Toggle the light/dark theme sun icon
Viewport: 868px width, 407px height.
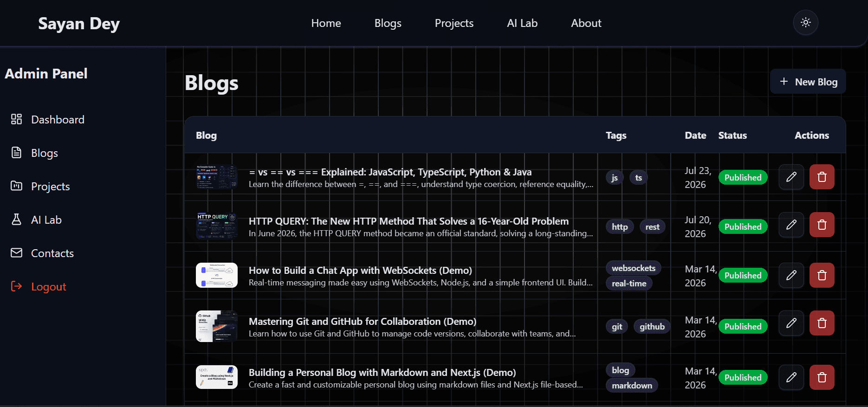(805, 23)
